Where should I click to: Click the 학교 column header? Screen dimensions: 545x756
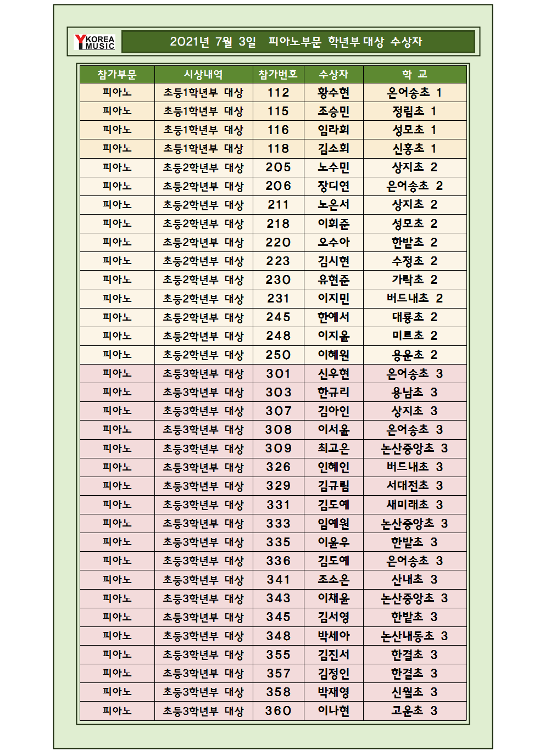415,74
